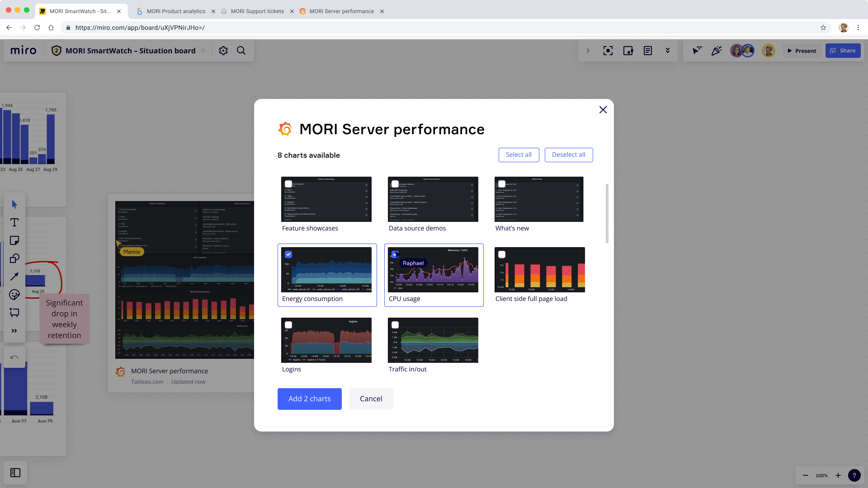This screenshot has width=868, height=488.
Task: Click the Logins chart thumbnail
Action: [x=326, y=340]
